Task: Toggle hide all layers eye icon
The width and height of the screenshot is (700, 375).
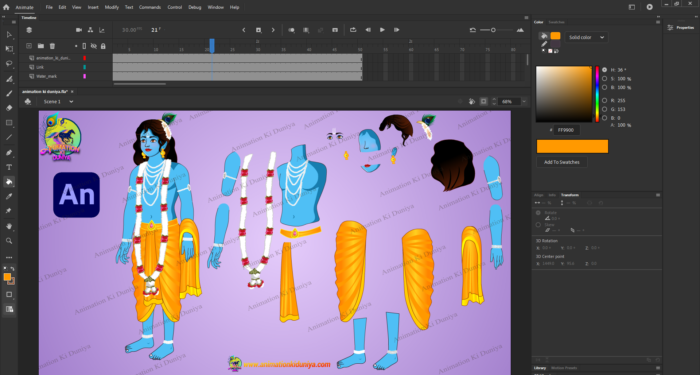Action: coord(94,46)
